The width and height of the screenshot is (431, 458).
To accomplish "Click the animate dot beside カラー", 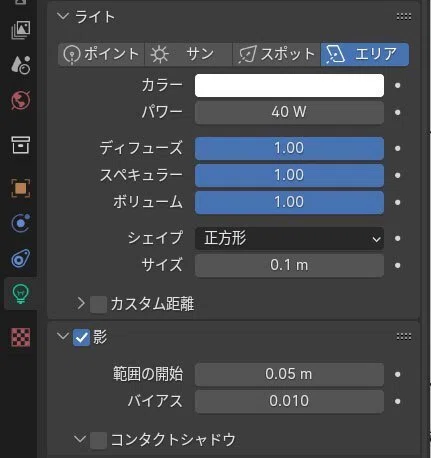I will [x=397, y=86].
